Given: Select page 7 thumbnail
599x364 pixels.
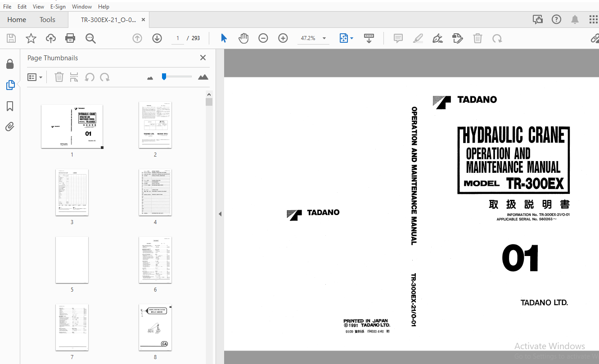Looking at the screenshot, I should [x=72, y=328].
